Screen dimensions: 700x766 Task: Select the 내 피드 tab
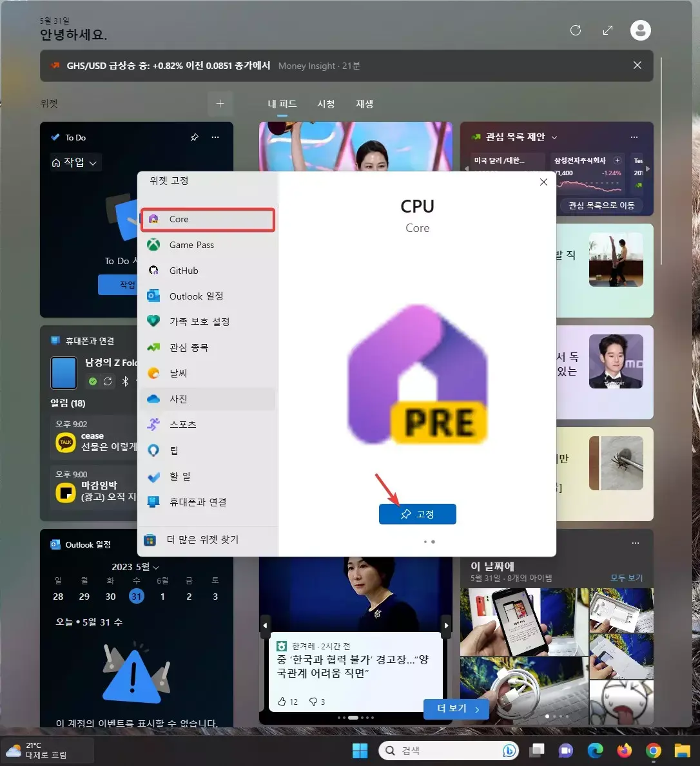pos(282,103)
